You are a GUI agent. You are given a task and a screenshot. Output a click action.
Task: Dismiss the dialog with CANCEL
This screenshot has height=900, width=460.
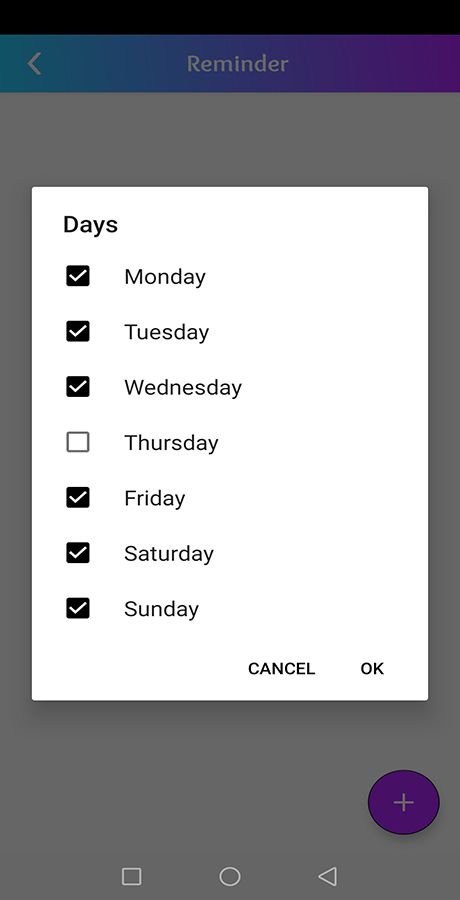[x=281, y=669]
